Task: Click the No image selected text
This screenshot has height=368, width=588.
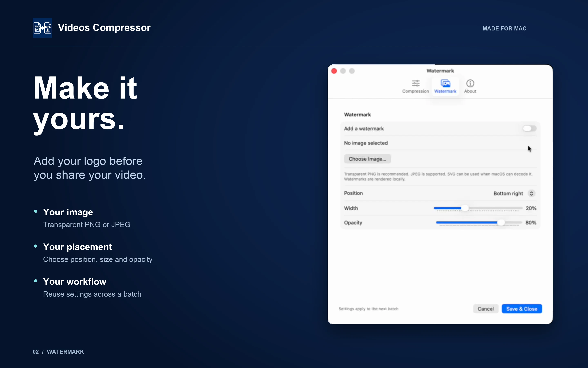Action: [x=366, y=143]
